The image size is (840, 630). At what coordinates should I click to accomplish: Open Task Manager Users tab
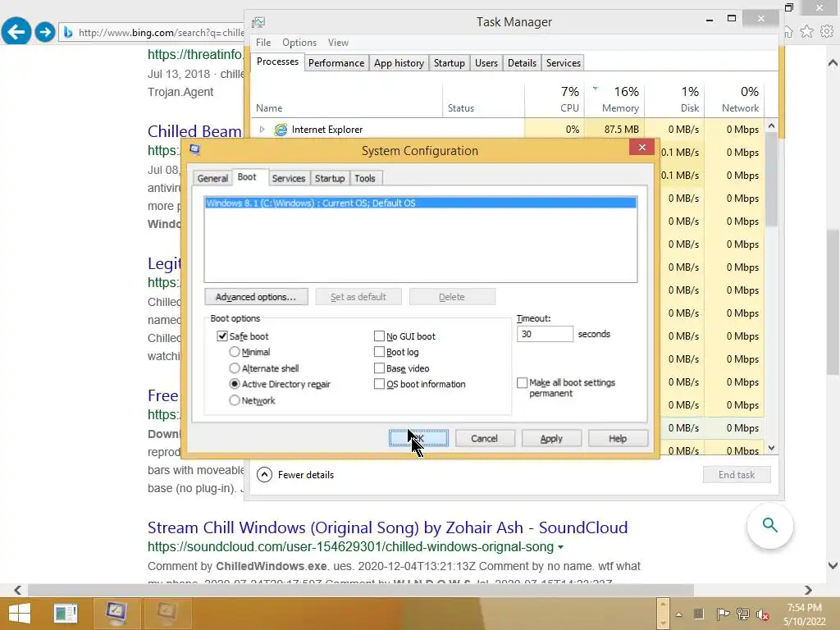(486, 63)
